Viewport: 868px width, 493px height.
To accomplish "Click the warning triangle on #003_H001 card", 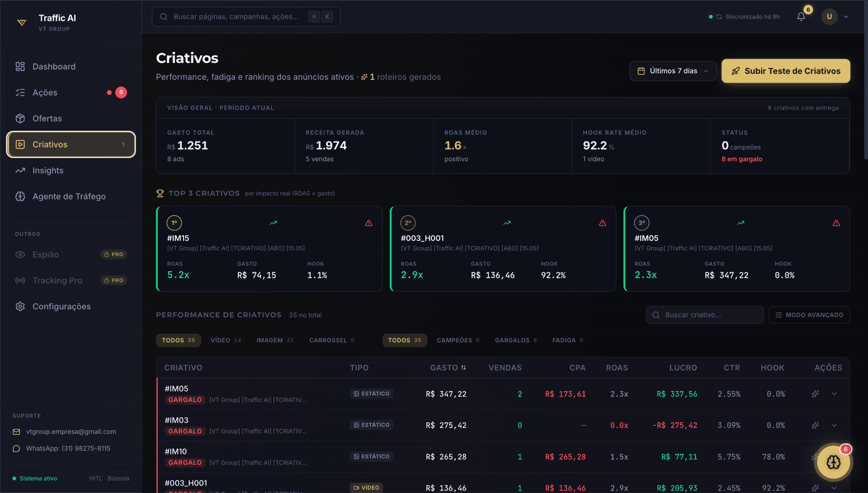I will pos(603,223).
